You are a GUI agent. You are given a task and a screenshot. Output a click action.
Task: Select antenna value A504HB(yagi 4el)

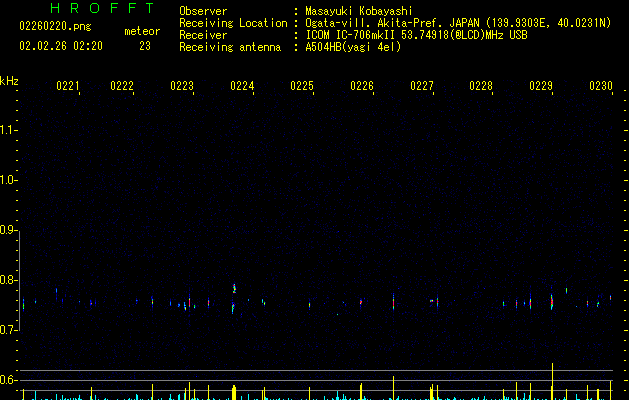tap(353, 47)
